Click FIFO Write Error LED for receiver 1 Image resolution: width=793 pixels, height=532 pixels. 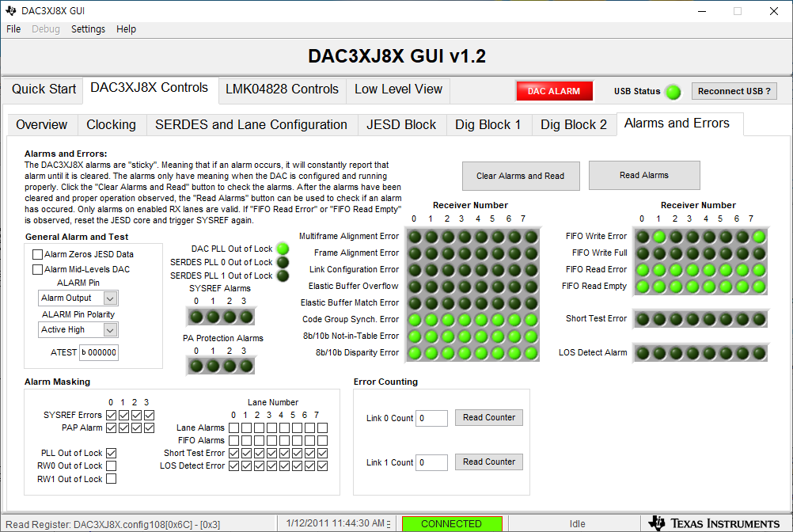coord(659,237)
